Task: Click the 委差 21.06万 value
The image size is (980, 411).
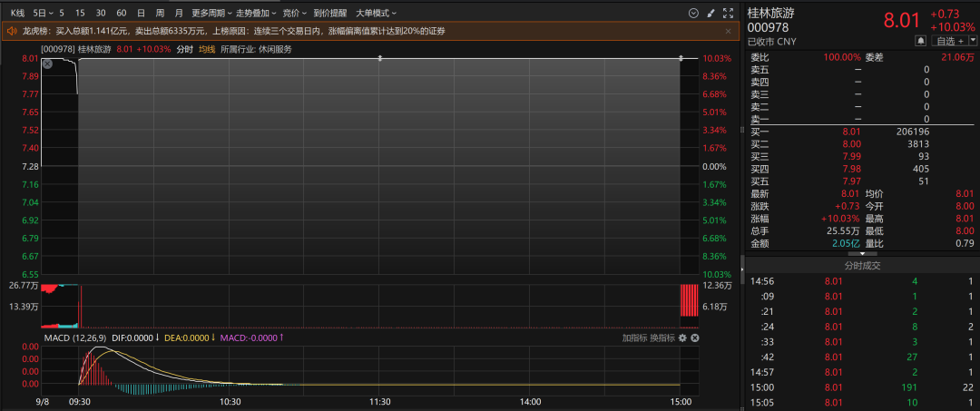Action: [957, 57]
